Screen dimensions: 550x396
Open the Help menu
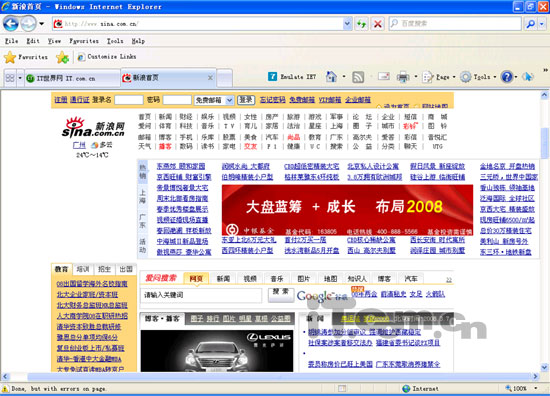[x=138, y=41]
